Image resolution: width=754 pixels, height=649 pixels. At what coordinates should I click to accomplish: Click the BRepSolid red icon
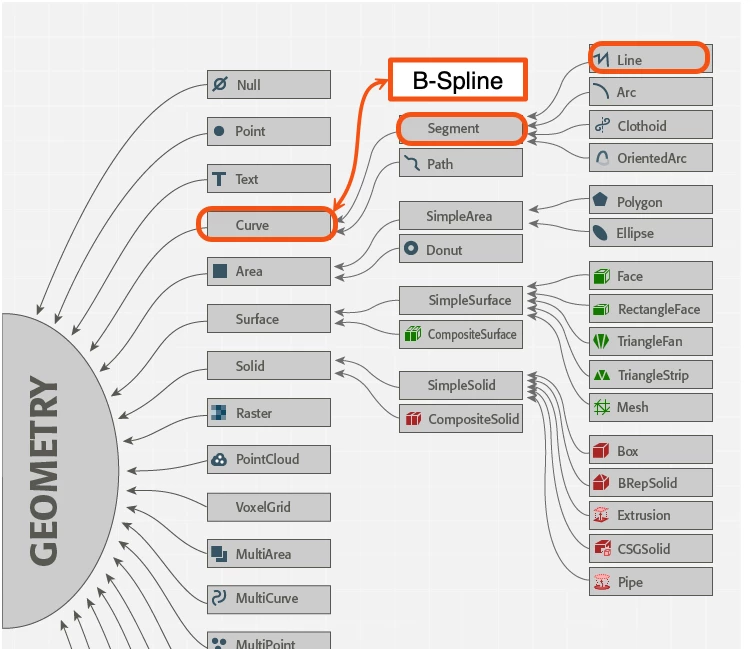602,482
